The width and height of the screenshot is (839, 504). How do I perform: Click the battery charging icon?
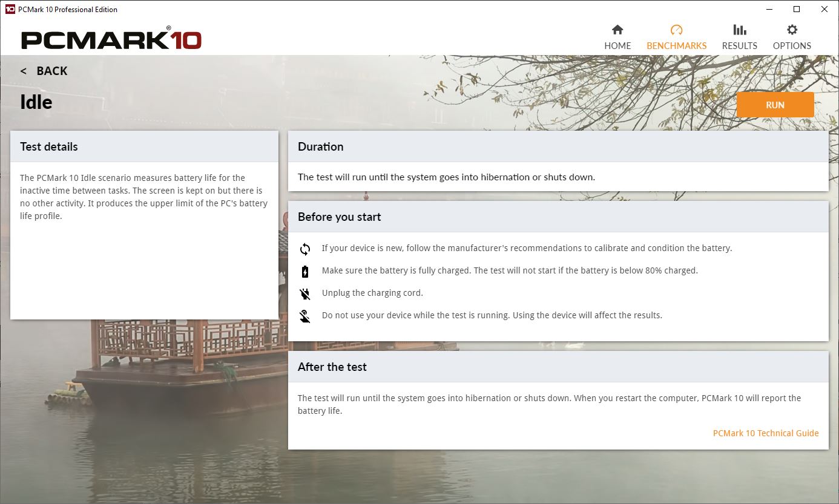click(305, 271)
